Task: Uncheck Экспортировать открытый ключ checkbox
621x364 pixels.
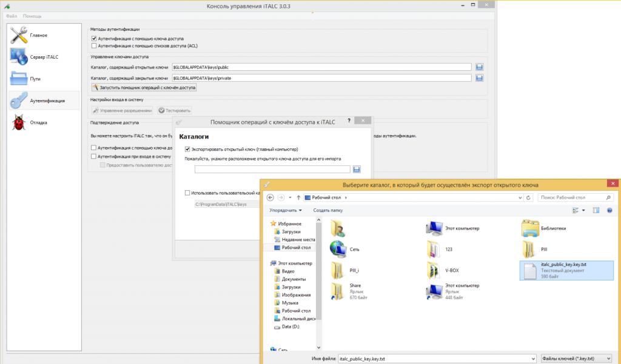Action: [187, 149]
